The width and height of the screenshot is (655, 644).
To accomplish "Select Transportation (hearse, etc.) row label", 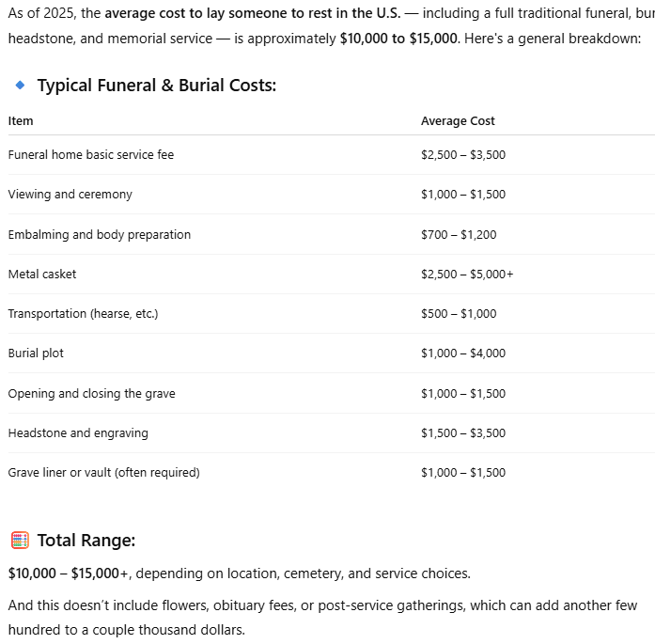I will [x=83, y=314].
